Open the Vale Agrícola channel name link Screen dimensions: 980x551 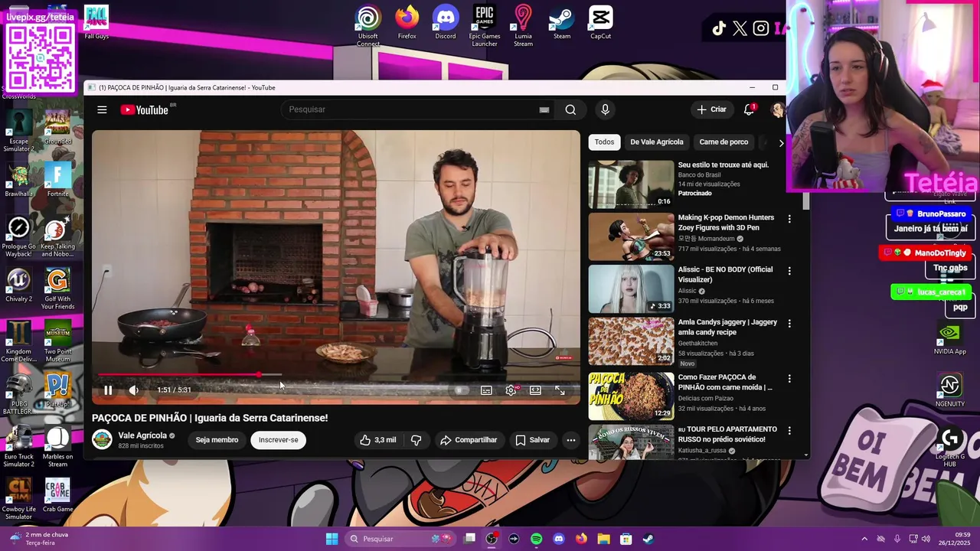142,435
